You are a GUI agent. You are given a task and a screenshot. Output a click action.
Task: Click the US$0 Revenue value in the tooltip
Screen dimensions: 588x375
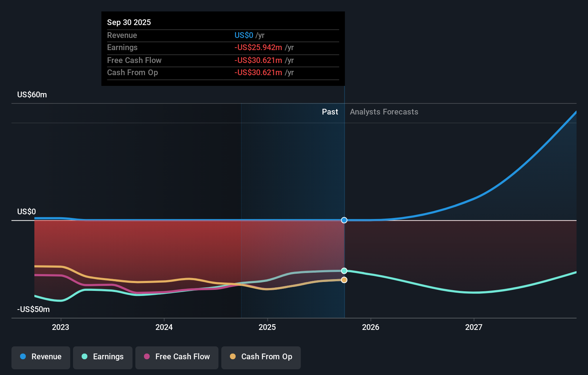point(244,35)
